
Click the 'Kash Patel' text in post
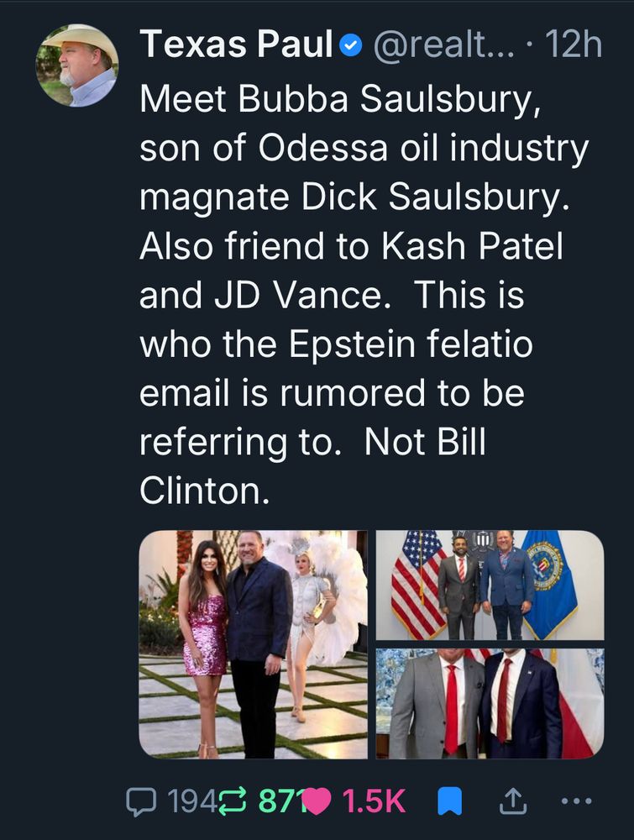[x=471, y=246]
